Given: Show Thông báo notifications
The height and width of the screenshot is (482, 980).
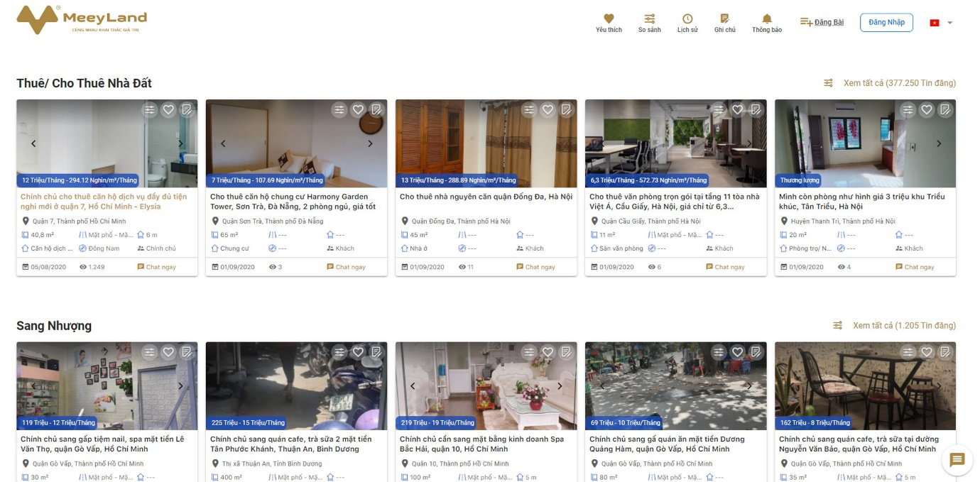Looking at the screenshot, I should (767, 23).
